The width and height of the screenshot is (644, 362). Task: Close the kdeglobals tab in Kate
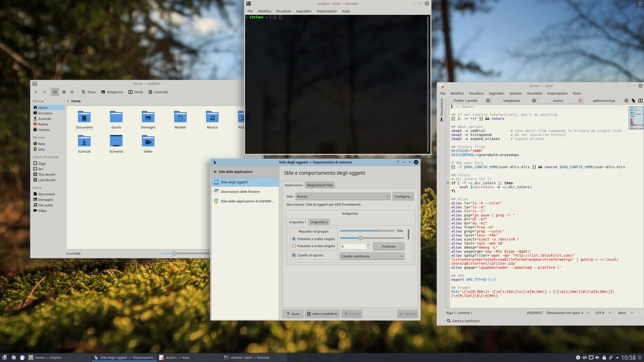click(x=534, y=101)
